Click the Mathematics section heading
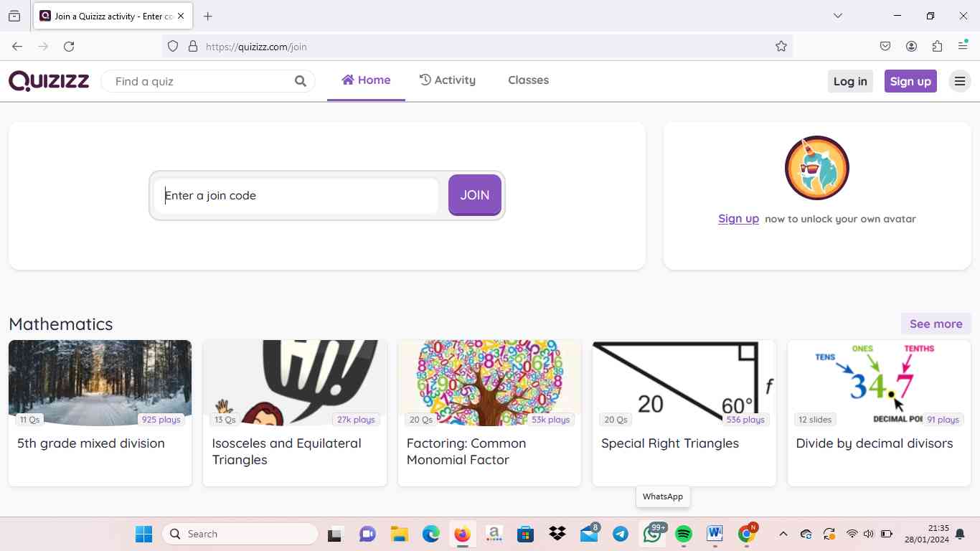 (x=61, y=324)
